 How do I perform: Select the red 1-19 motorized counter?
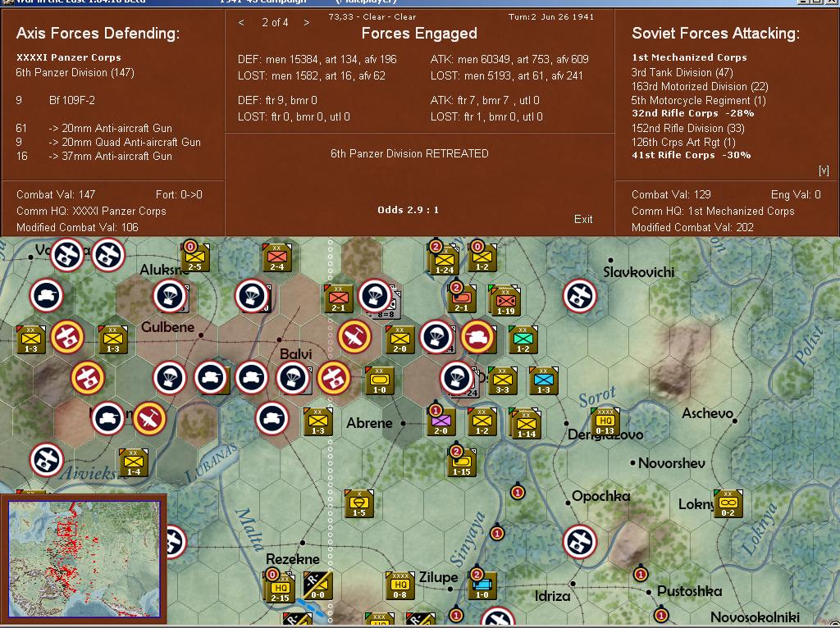(505, 300)
